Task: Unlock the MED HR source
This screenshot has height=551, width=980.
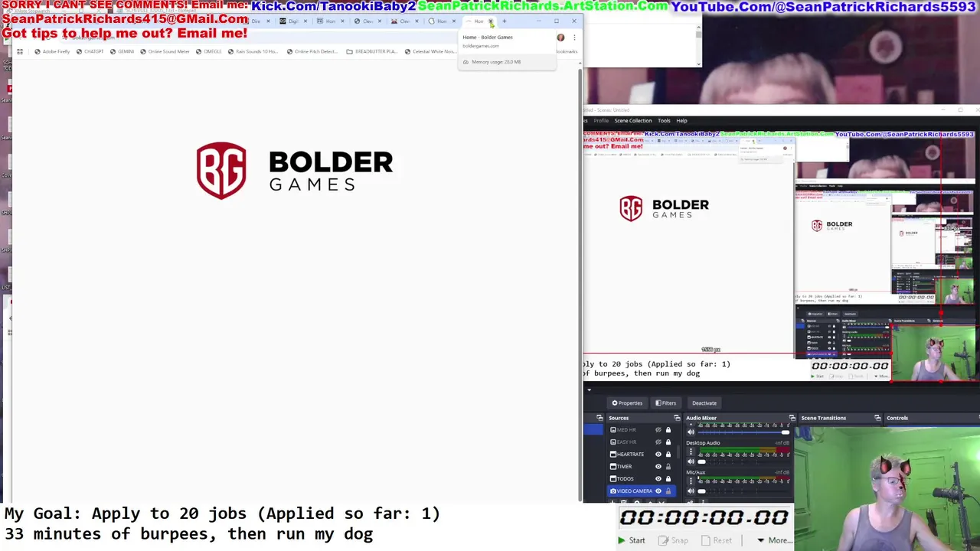Action: click(668, 430)
